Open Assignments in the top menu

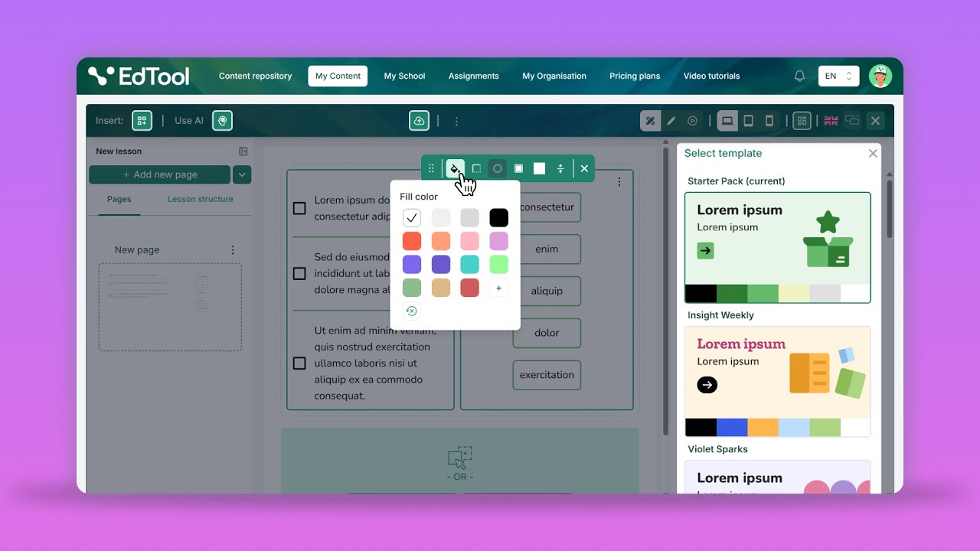tap(473, 76)
